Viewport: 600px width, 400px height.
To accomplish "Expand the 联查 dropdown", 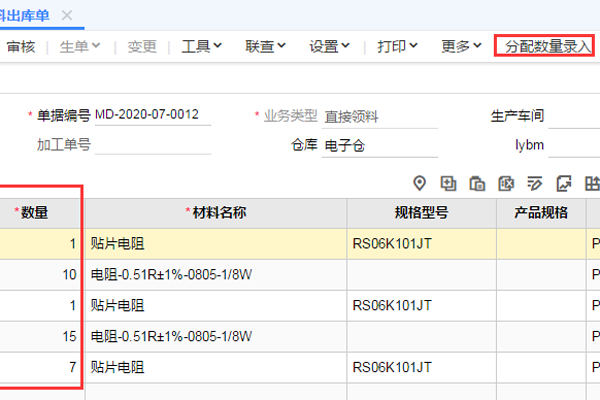I will point(265,46).
